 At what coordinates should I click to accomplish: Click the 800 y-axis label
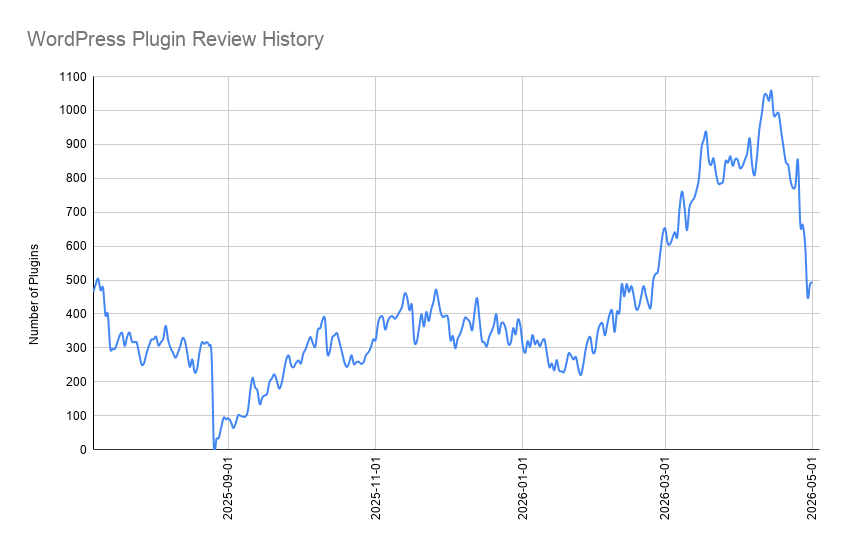pyautogui.click(x=76, y=179)
